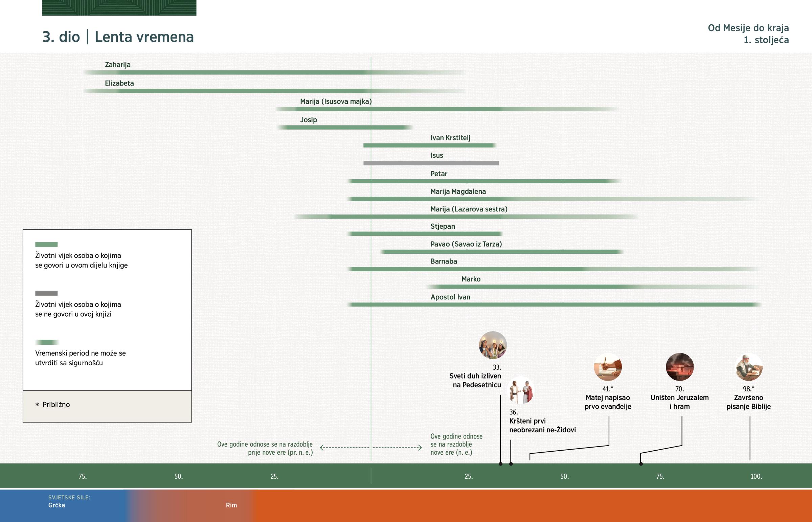Click the 'Rim' world power label

pos(231,505)
